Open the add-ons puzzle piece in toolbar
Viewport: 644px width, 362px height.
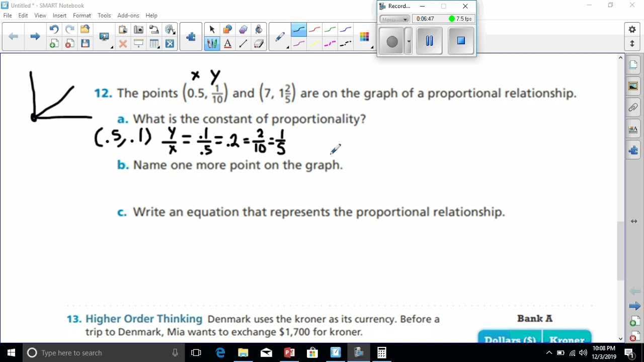[x=191, y=37]
